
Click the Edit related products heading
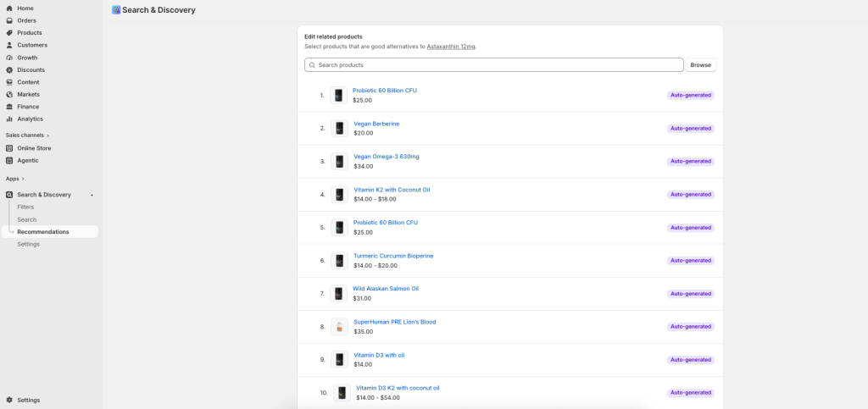coord(333,36)
